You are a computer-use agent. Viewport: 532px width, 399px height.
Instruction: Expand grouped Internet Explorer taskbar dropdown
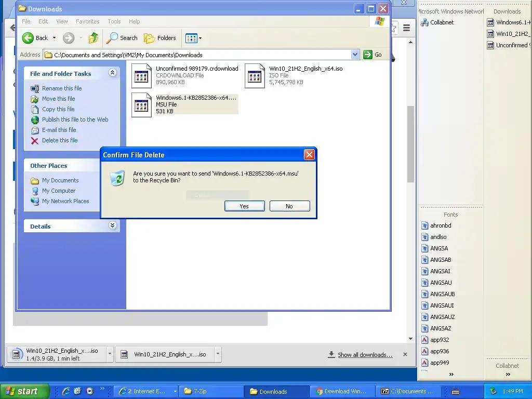[175, 391]
